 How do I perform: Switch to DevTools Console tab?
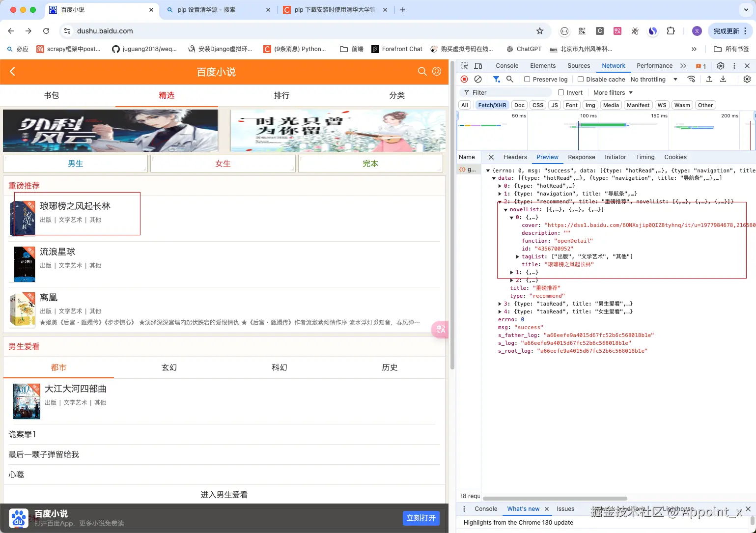coord(507,66)
